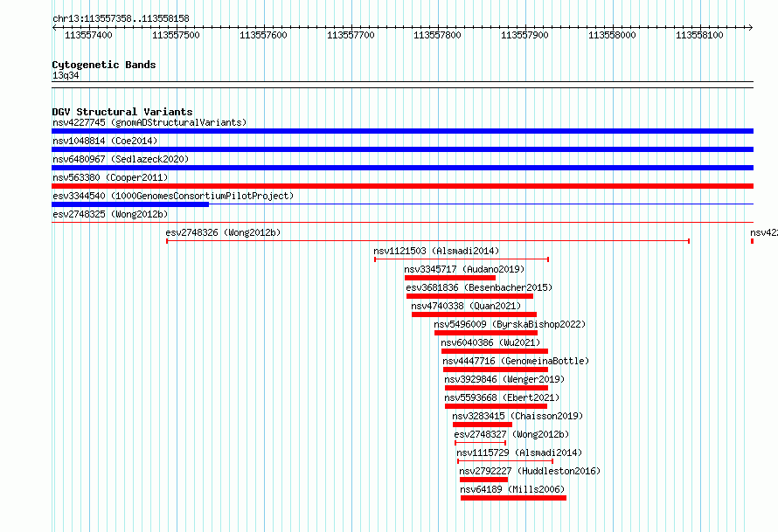Select the red bar under nsv4447716
Image resolution: width=778 pixels, height=532 pixels.
[x=496, y=370]
